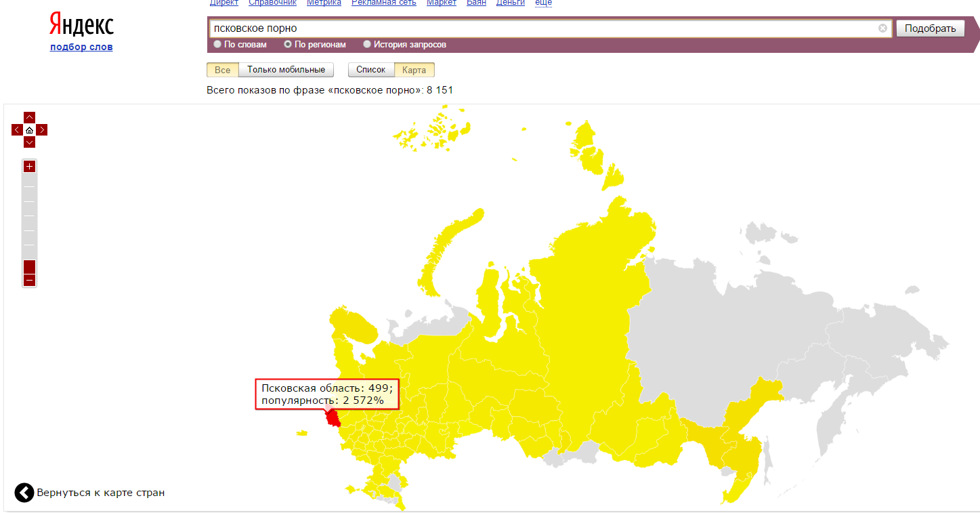Click the Псковская область: 499 tooltip
980x513 pixels.
point(327,394)
